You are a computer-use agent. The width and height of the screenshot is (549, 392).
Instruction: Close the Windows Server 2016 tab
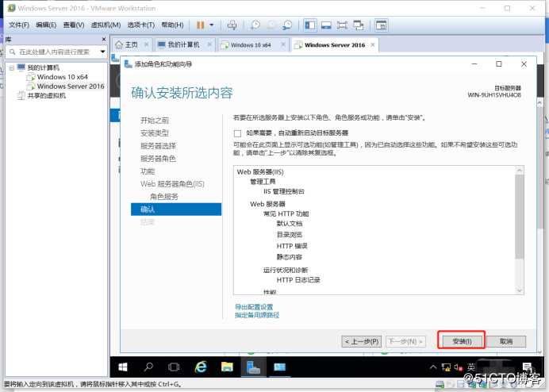[x=373, y=45]
